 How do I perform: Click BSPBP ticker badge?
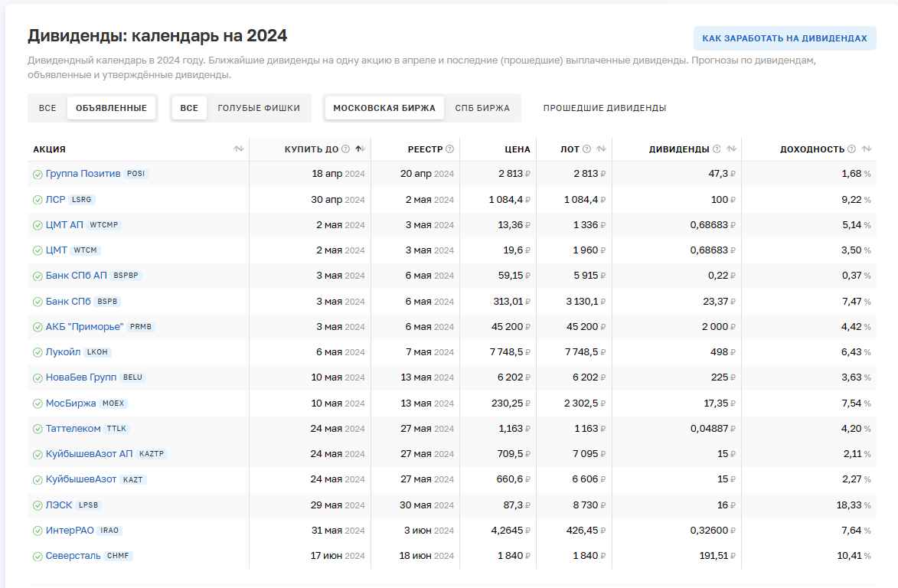pyautogui.click(x=126, y=276)
